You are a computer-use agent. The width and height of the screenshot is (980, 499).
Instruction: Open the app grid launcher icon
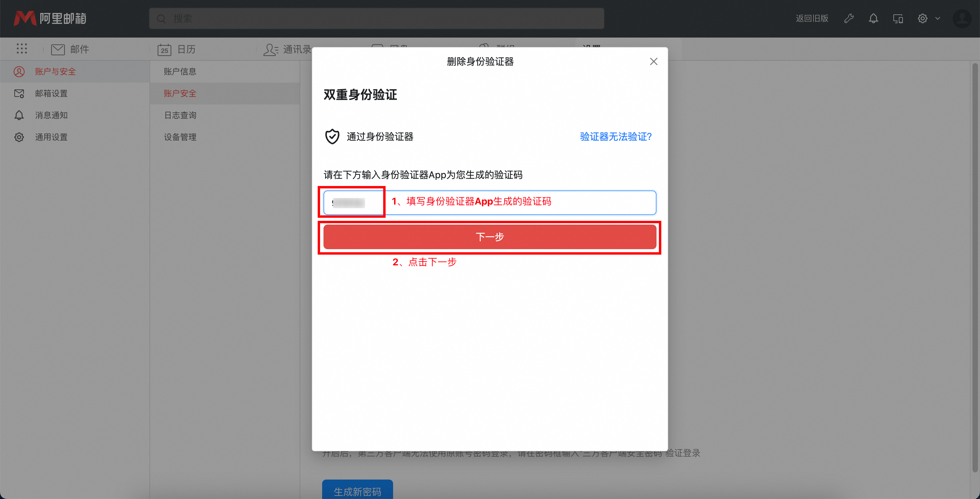[x=22, y=49]
